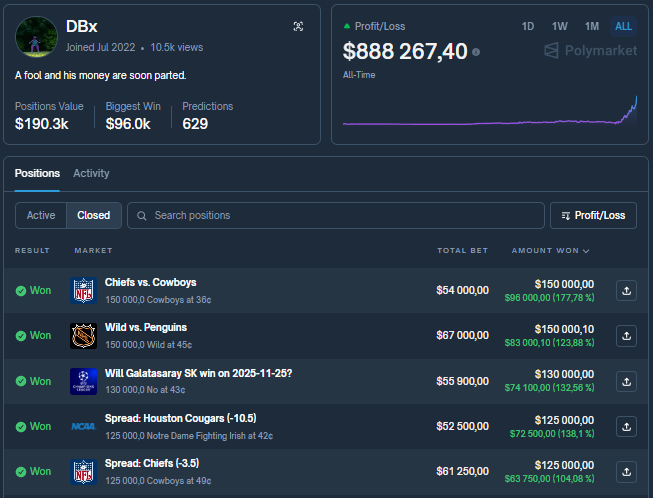
Task: Click the $52 500,00 total bet value
Action: (462, 426)
